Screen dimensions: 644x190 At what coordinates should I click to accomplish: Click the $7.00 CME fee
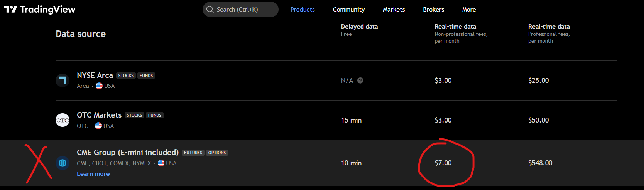click(443, 163)
